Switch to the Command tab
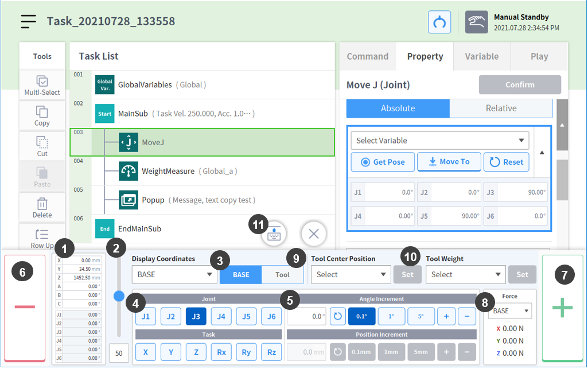The width and height of the screenshot is (588, 369). [x=368, y=56]
